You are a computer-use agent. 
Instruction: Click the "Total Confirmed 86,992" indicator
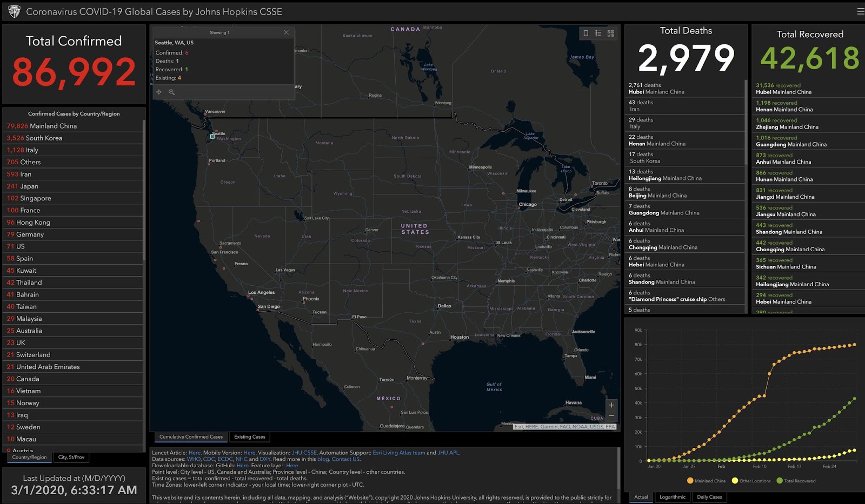(74, 63)
